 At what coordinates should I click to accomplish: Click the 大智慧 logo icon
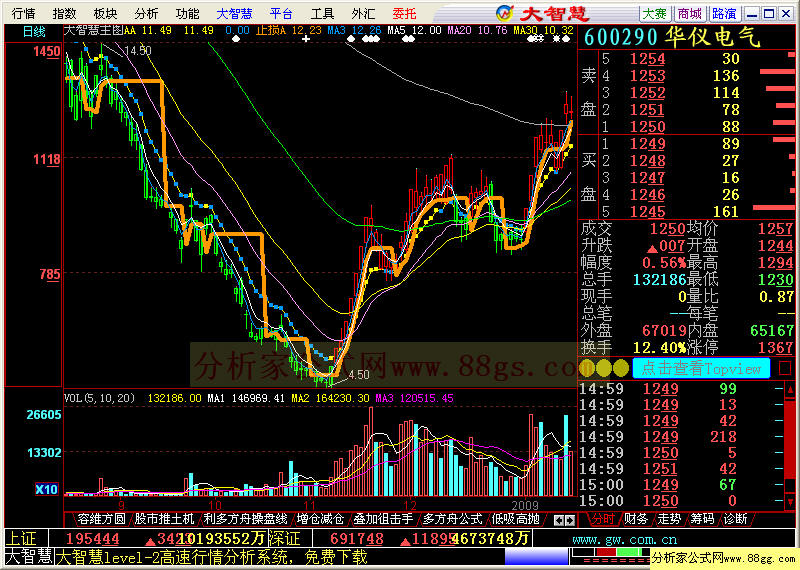[505, 13]
